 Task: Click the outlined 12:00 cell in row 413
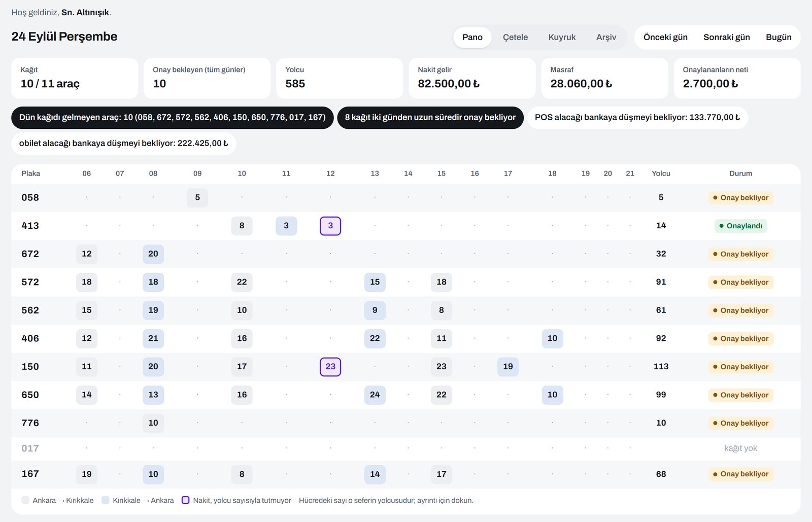[x=330, y=226]
